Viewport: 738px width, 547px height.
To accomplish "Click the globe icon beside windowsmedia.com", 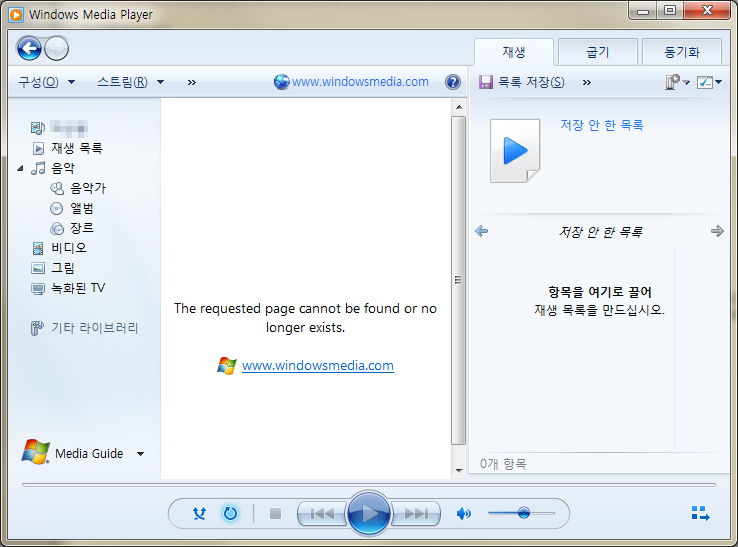I will click(281, 82).
